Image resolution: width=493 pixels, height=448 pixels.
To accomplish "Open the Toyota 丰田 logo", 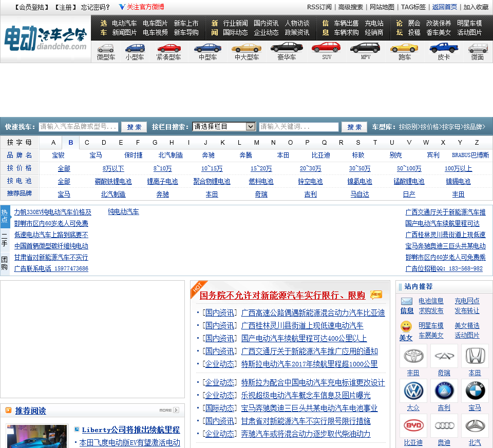I will 413,356.
